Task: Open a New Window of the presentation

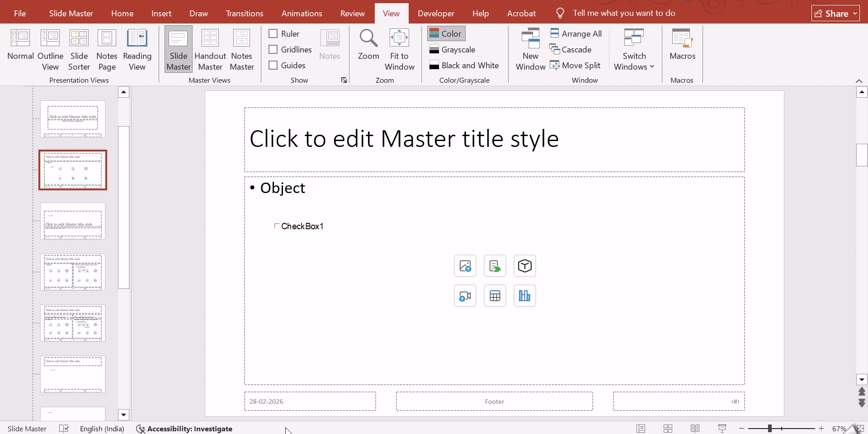Action: (530, 49)
